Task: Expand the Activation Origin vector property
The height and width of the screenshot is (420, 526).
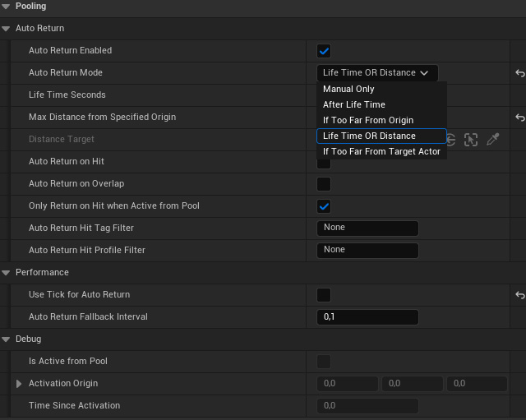Action: [x=19, y=384]
